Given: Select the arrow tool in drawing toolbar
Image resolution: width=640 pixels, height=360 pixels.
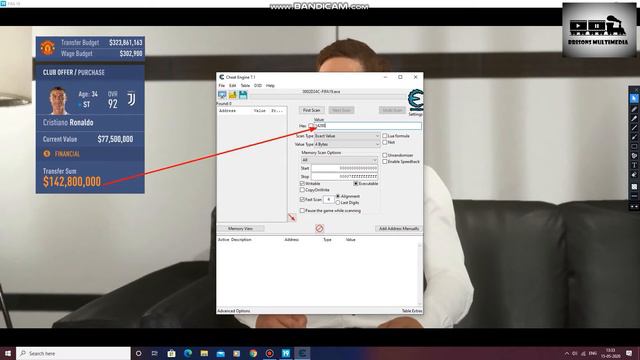Looking at the screenshot, I should (634, 137).
